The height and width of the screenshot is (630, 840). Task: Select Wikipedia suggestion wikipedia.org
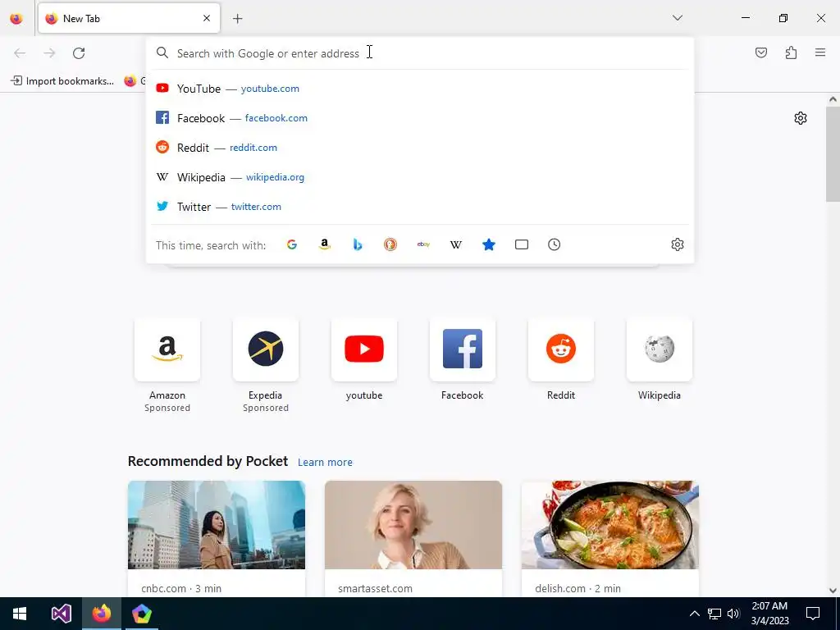click(420, 177)
